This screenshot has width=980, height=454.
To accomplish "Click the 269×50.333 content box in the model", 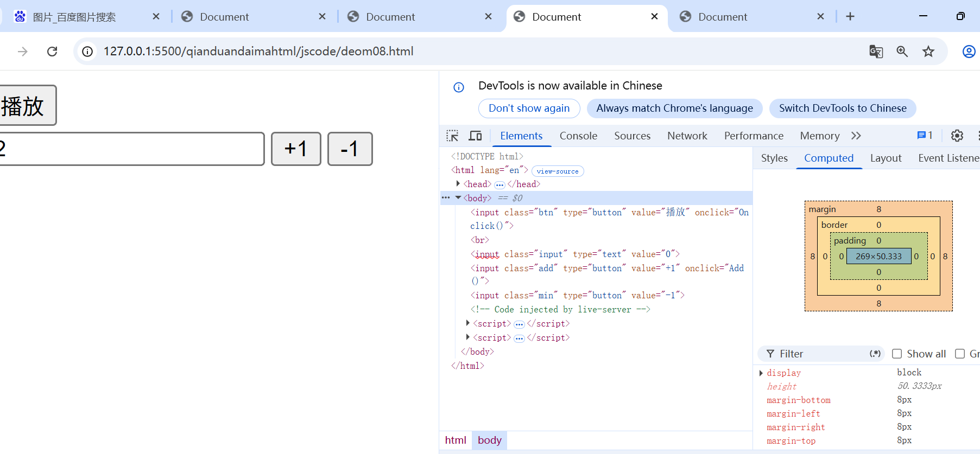I will [x=878, y=256].
